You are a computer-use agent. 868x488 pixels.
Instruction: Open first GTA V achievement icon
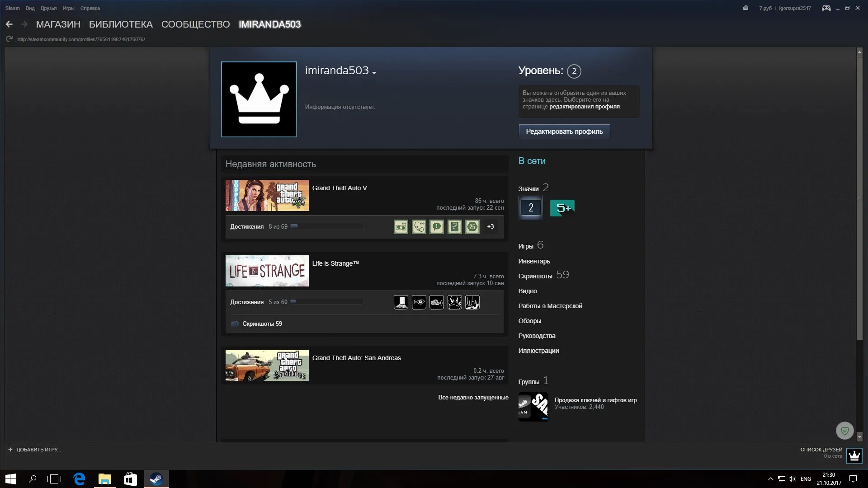(401, 227)
